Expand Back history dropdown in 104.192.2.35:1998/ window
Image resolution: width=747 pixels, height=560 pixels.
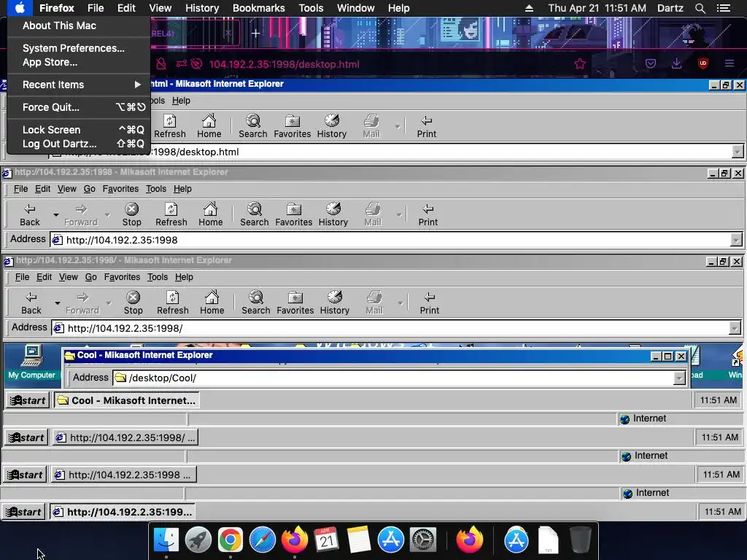57,303
